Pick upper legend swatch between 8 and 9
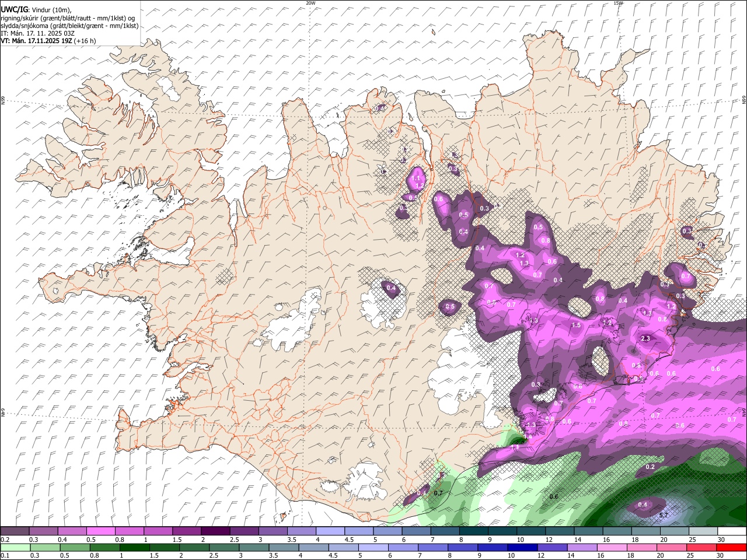The image size is (747, 560). 474,531
